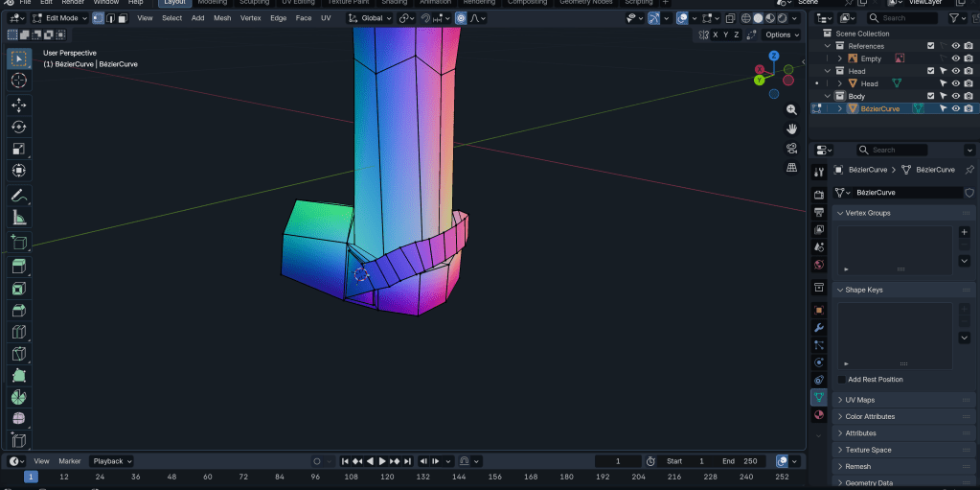Switch to the Sculpting workspace tab
980x490 pixels.
point(253,2)
